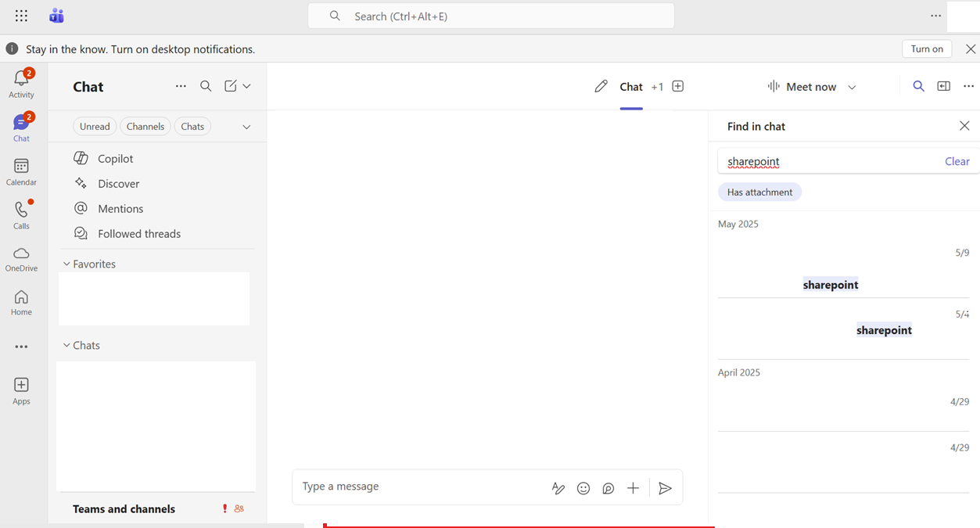
Task: Show the +1 additional tabs
Action: (x=657, y=87)
